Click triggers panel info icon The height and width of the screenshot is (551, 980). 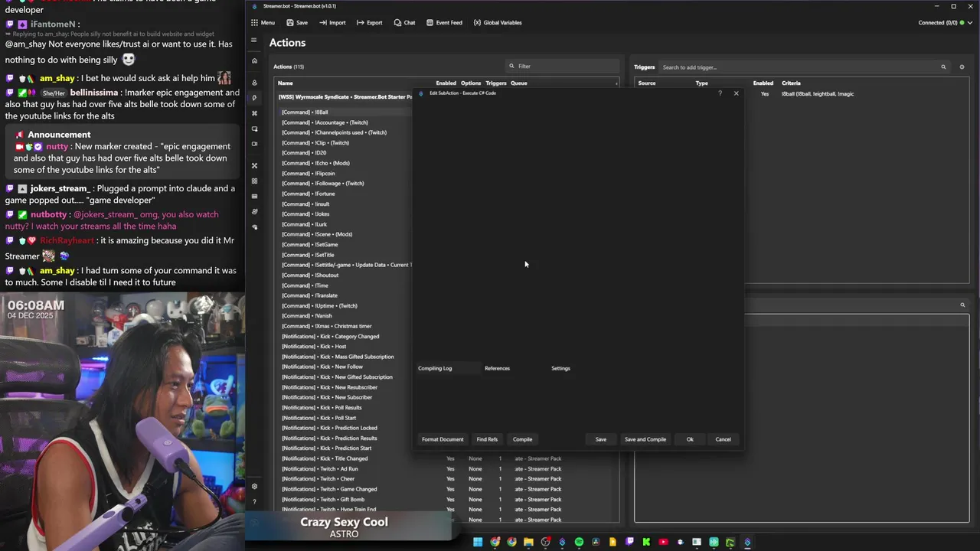point(962,67)
